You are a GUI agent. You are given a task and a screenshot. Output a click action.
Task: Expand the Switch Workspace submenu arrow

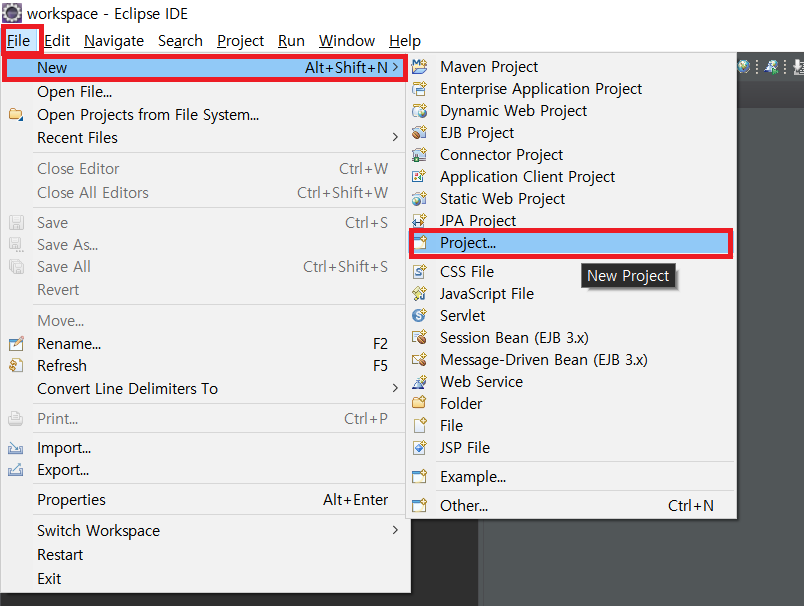[x=395, y=530]
